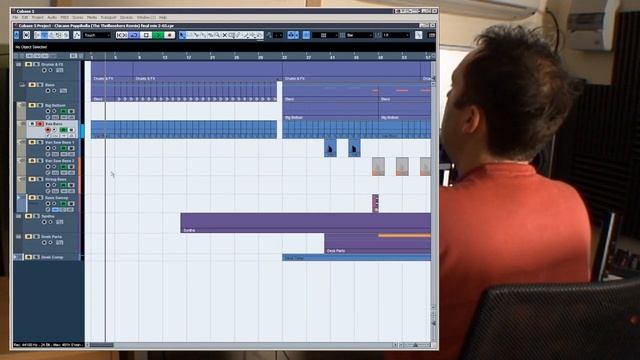Image resolution: width=640 pixels, height=360 pixels.
Task: Open the File menu
Action: (x=15, y=18)
